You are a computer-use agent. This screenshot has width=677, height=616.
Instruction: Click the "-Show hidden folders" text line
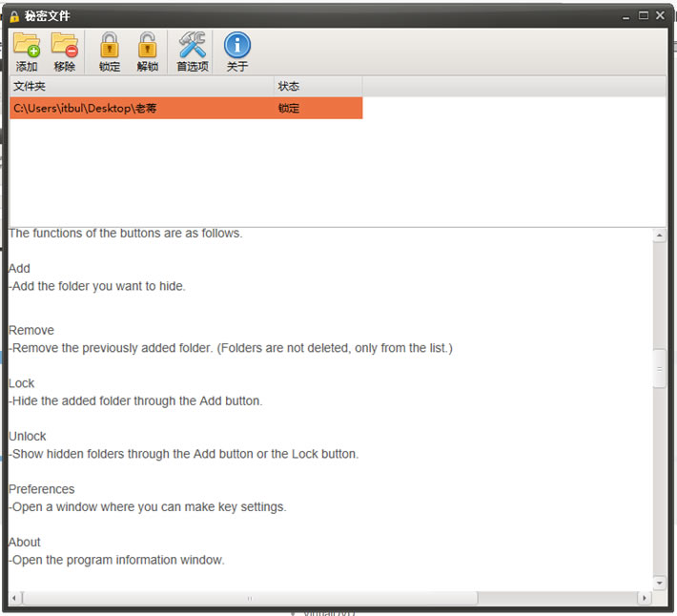click(183, 454)
